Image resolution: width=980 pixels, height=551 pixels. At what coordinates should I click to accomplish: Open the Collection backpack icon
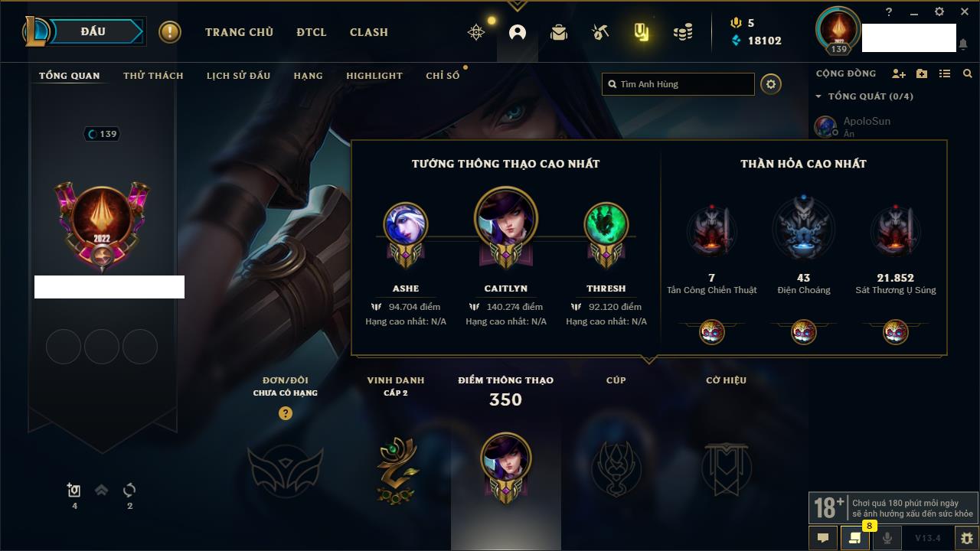pyautogui.click(x=559, y=32)
